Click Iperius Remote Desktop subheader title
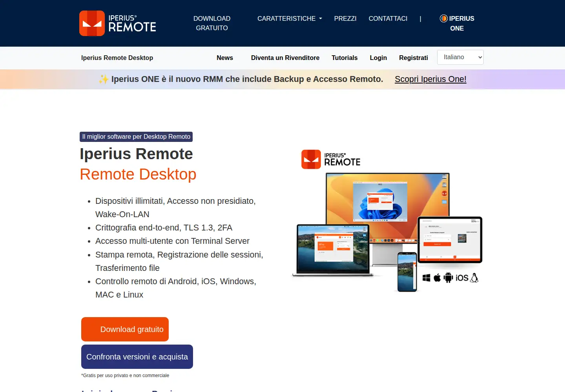Screen dimensions: 565x392 point(117,58)
